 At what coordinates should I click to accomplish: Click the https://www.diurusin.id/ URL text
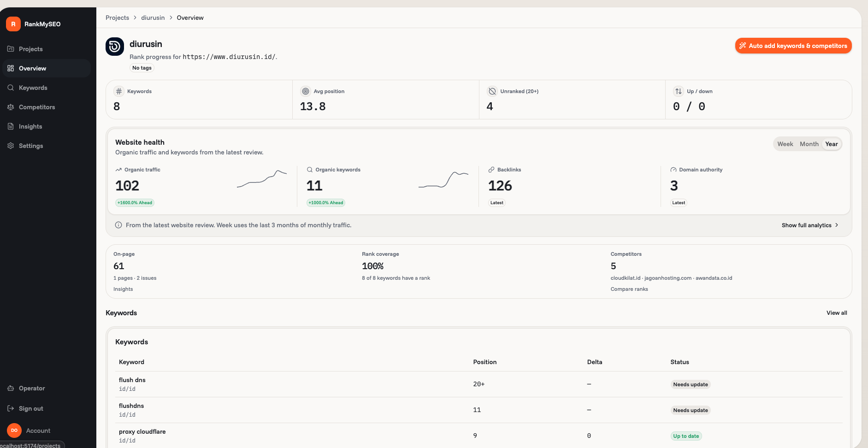tap(229, 57)
